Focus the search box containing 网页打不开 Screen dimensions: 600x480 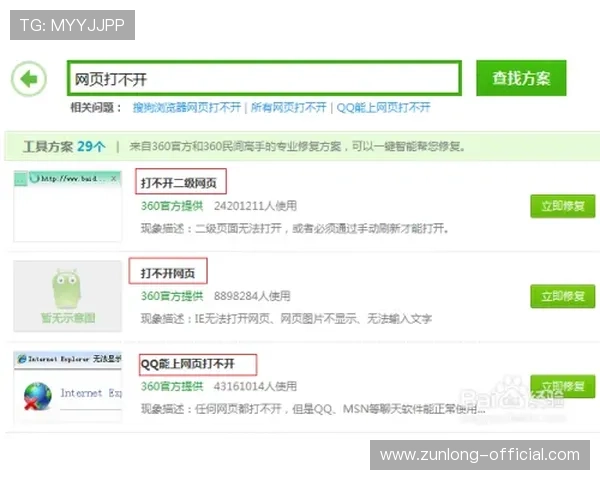[x=264, y=78]
